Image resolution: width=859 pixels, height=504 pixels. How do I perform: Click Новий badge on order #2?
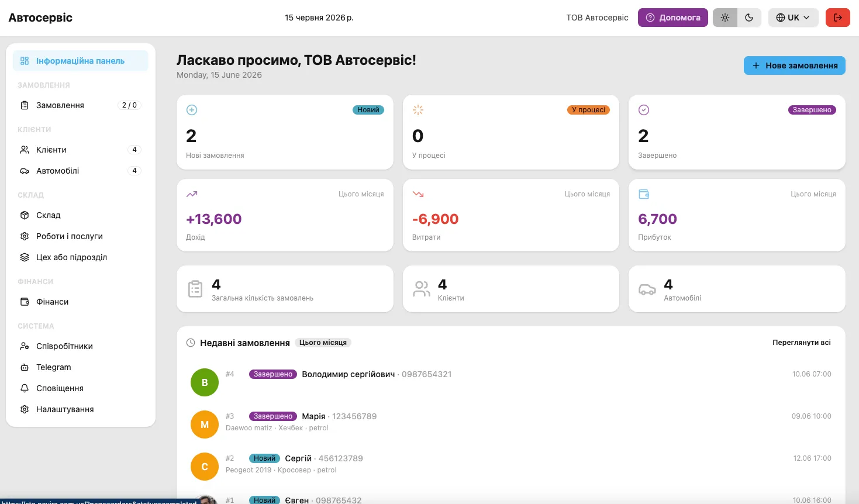click(264, 458)
